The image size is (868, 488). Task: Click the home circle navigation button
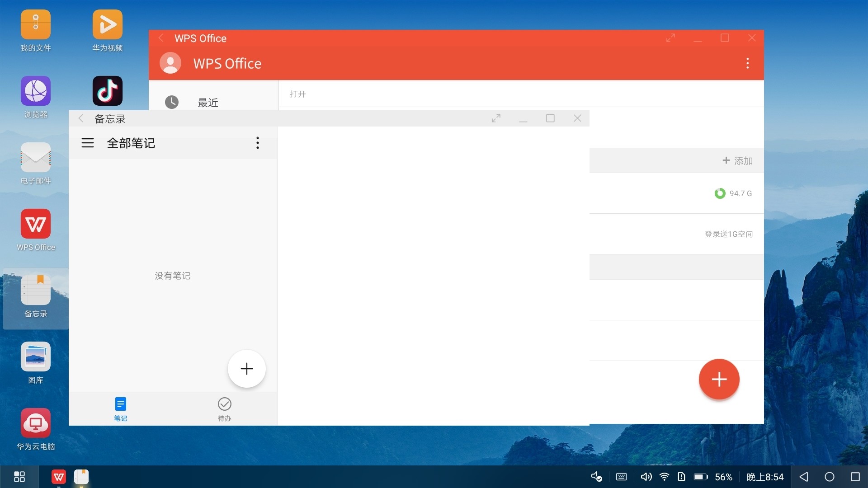coord(830,477)
